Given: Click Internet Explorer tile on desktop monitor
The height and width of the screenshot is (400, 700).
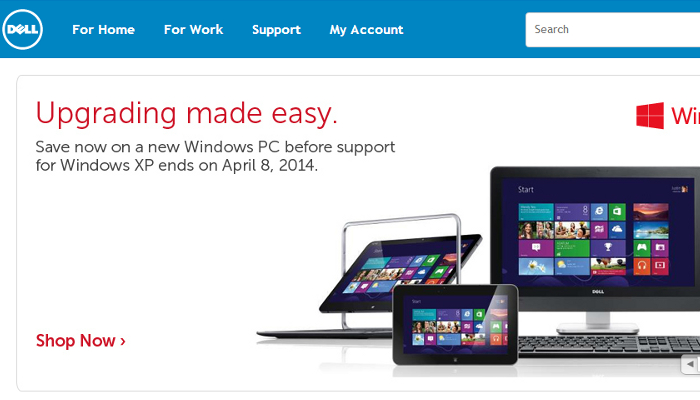Looking at the screenshot, I should coord(599,212).
